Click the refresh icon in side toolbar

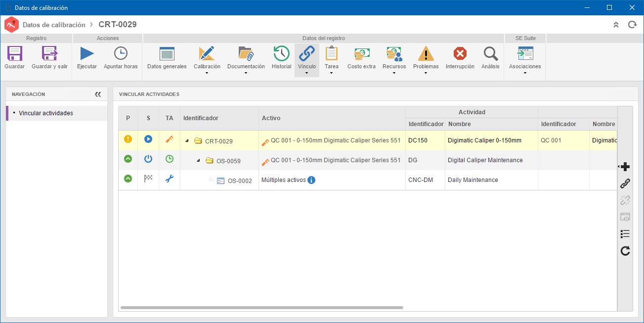[x=625, y=251]
